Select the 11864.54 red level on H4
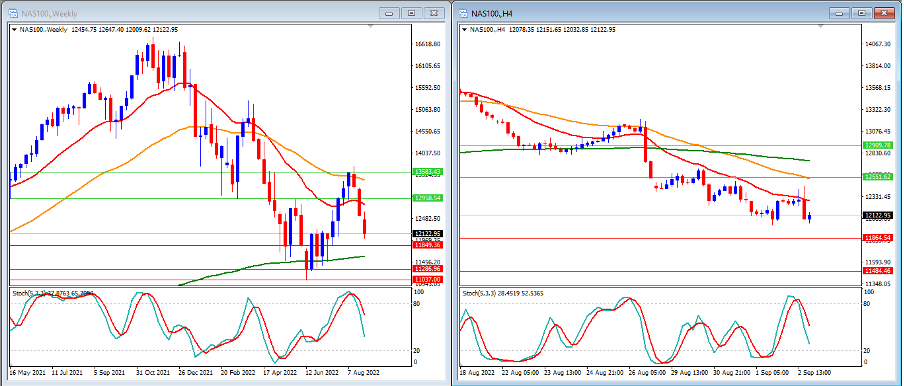This screenshot has width=904, height=386. click(x=878, y=237)
